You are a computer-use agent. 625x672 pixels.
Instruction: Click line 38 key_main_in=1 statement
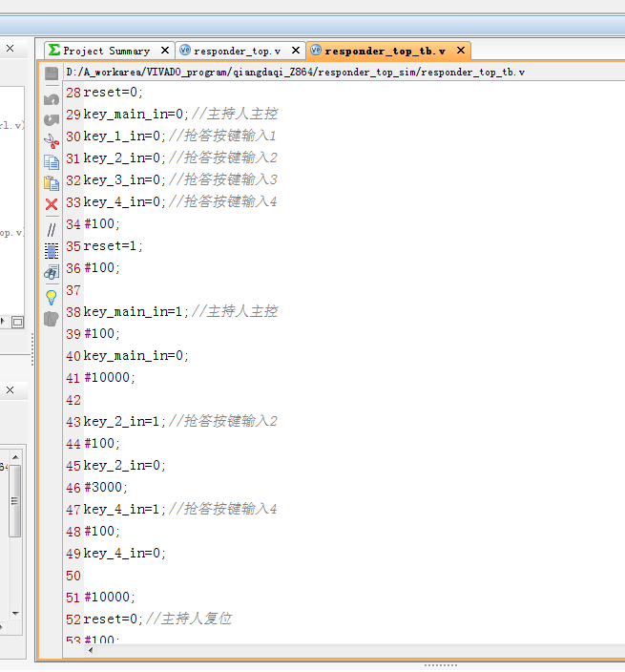point(135,311)
